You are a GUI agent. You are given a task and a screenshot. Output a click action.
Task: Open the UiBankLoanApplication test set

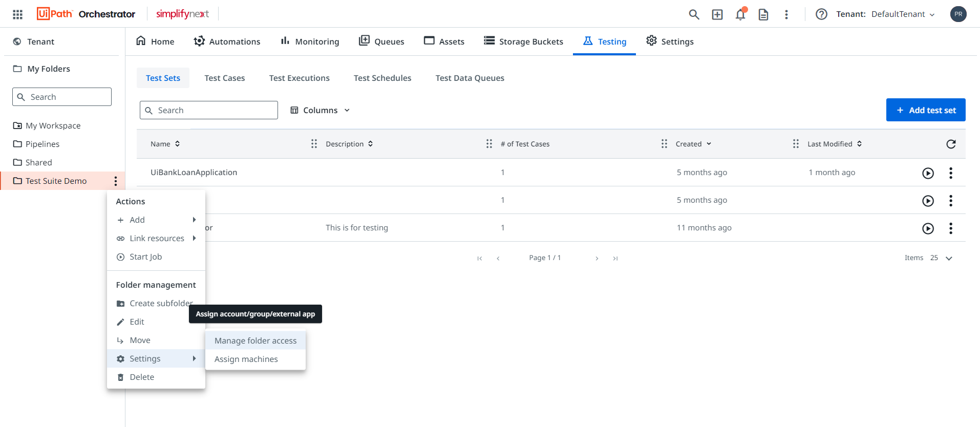tap(194, 173)
